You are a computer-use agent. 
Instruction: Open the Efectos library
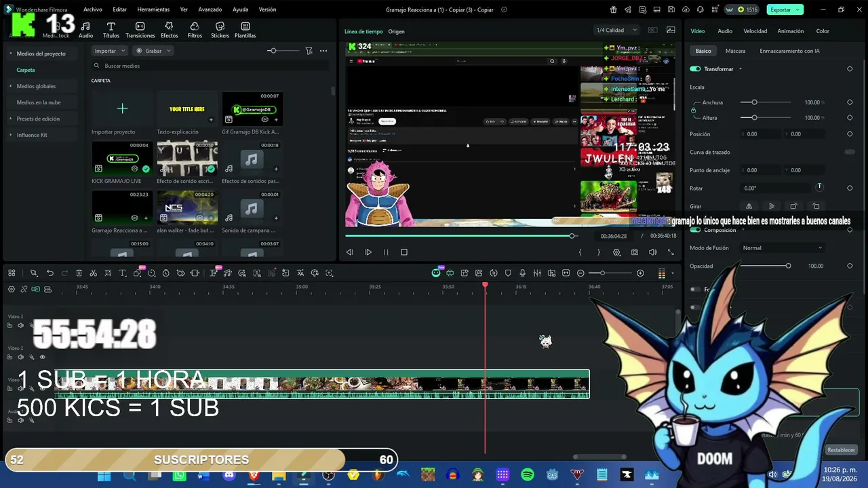170,30
